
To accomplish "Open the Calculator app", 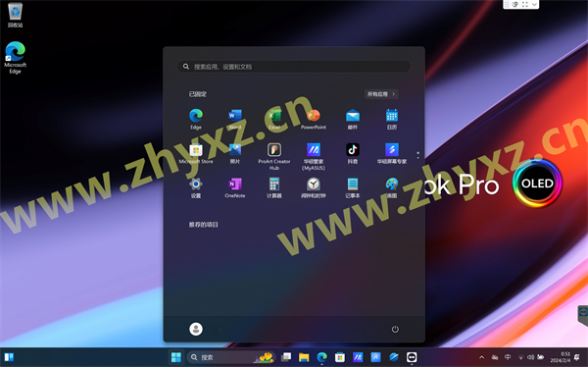I will (x=274, y=187).
